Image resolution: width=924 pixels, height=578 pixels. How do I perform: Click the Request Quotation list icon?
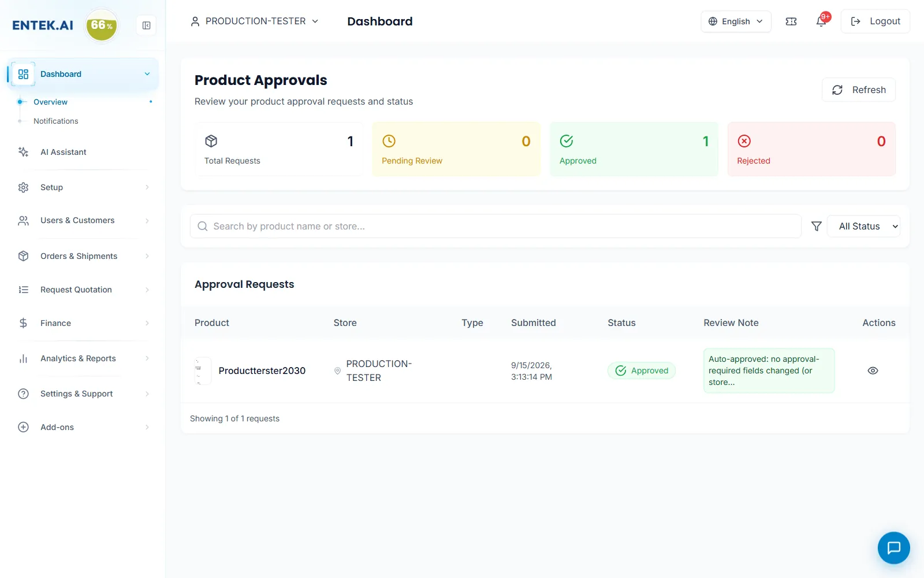23,290
